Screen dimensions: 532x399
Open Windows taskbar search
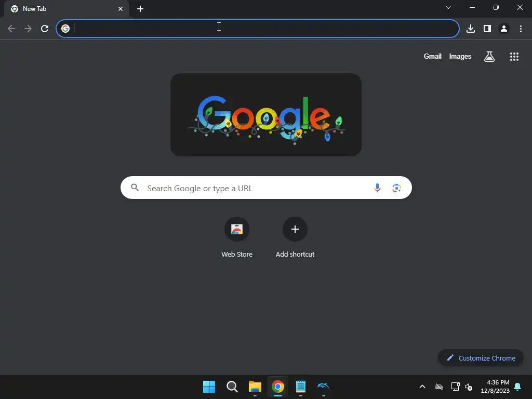pos(232,387)
